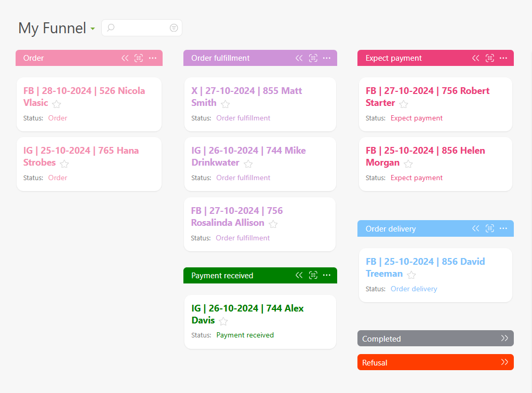Open the 756 Rosalinda Allison deal

click(237, 216)
